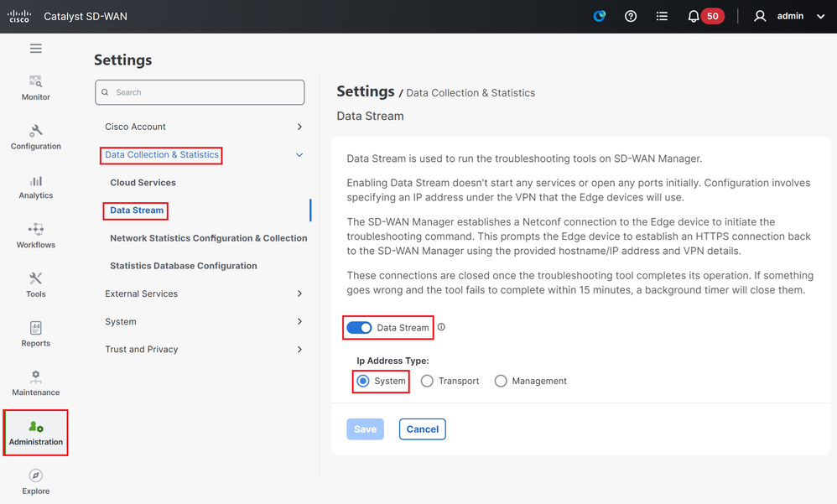Open Network Statistics Configuration & Collection
Viewport: 837px width, 504px height.
click(x=208, y=238)
